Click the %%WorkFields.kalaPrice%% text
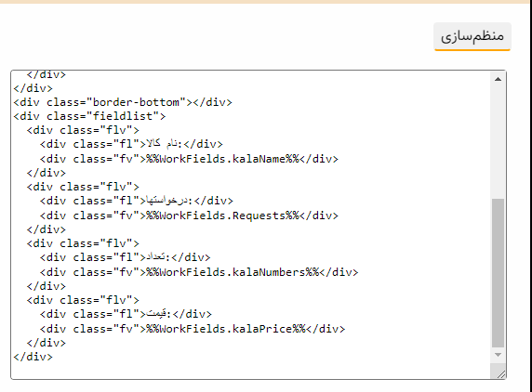 point(226,329)
